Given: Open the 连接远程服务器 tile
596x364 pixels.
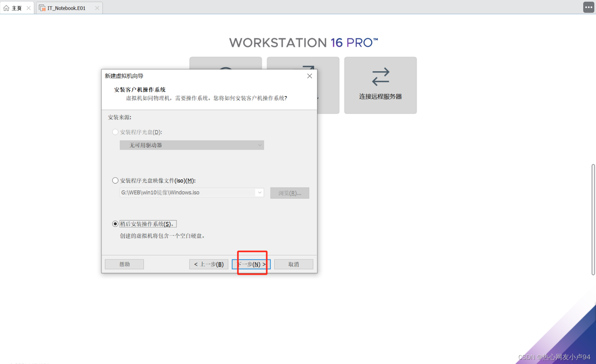Looking at the screenshot, I should [381, 85].
